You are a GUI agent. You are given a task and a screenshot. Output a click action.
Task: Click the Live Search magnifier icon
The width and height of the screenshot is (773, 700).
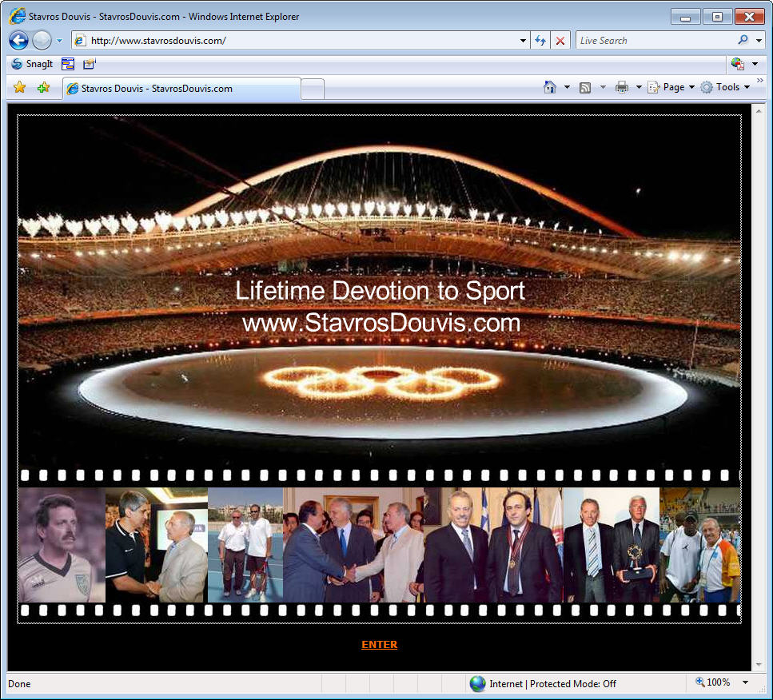[x=743, y=40]
